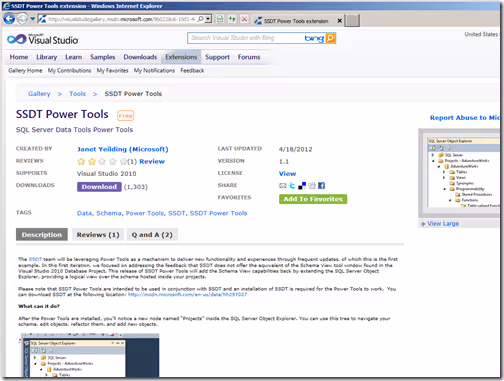Share via email envelope icon
504x381 pixels.
[x=283, y=186]
